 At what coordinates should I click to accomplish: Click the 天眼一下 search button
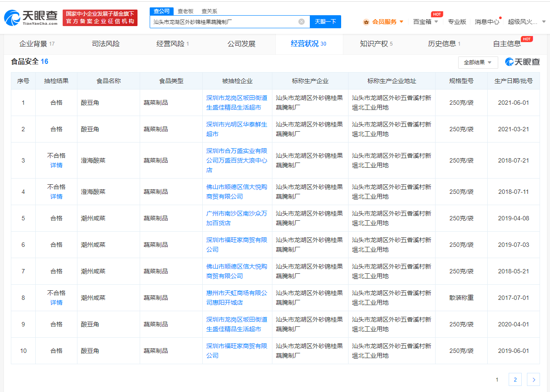(x=325, y=22)
